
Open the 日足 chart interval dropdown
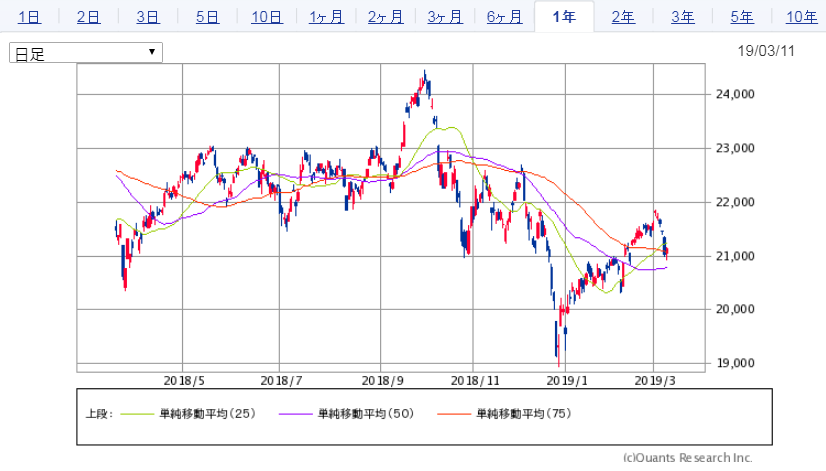click(x=86, y=53)
